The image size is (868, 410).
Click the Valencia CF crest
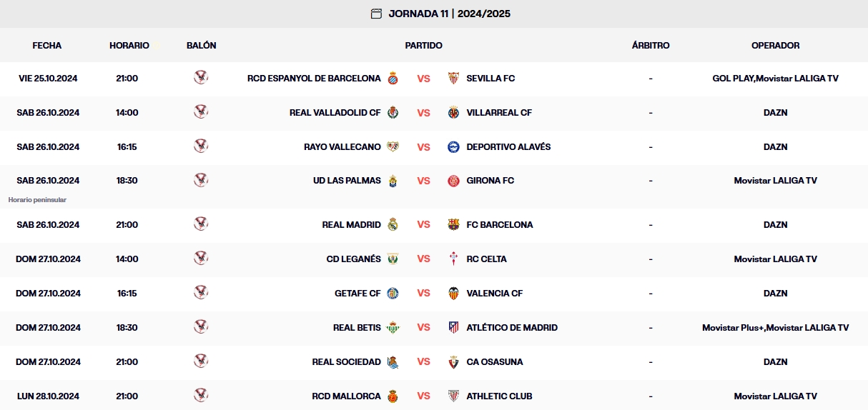(453, 294)
